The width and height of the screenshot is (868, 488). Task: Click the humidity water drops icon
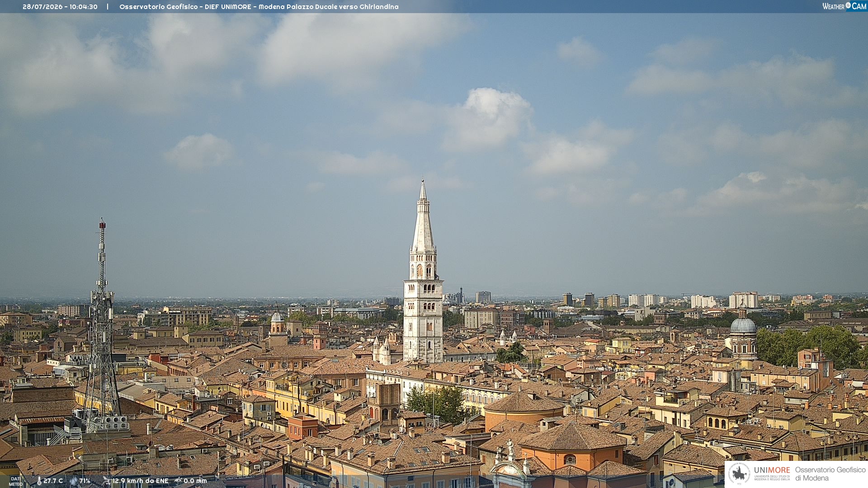73,481
